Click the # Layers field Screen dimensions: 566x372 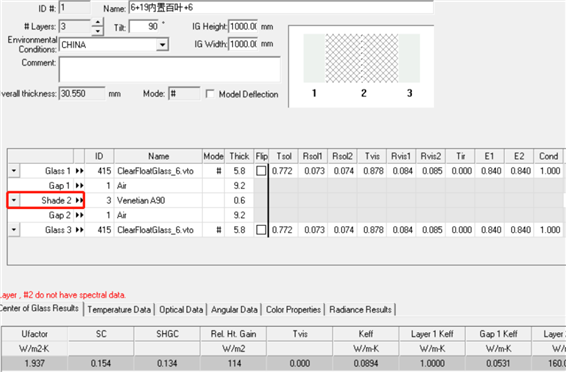(75, 27)
